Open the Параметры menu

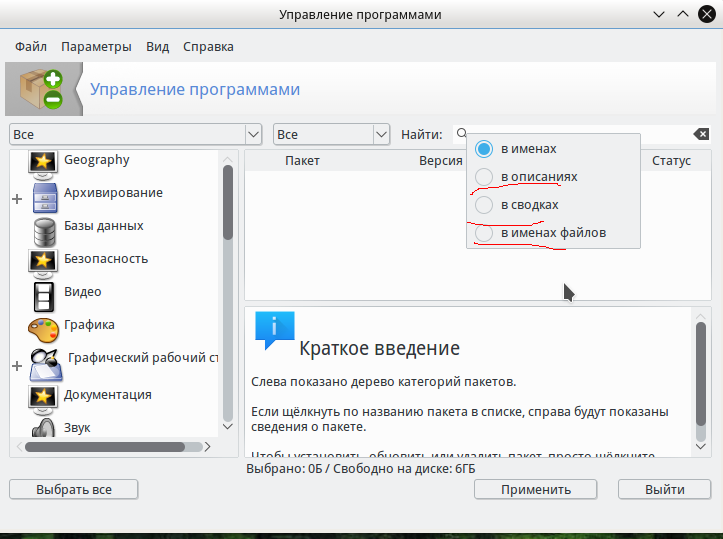click(x=96, y=47)
